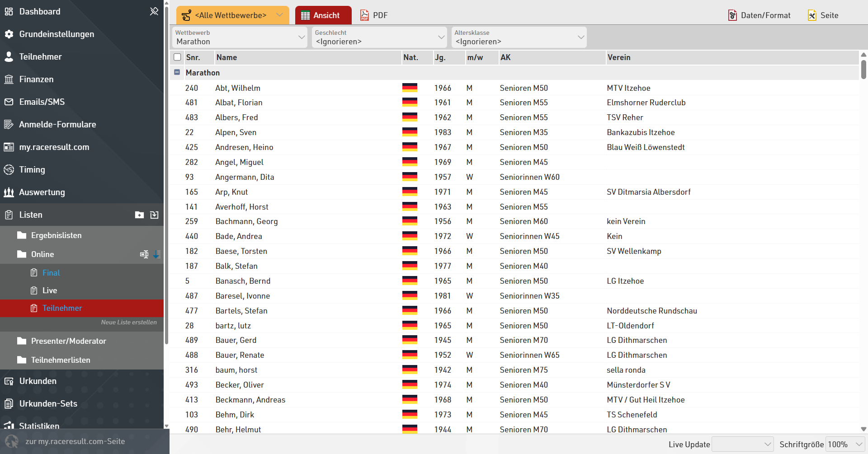Expand the Geschlecht filter dropdown

coord(379,37)
